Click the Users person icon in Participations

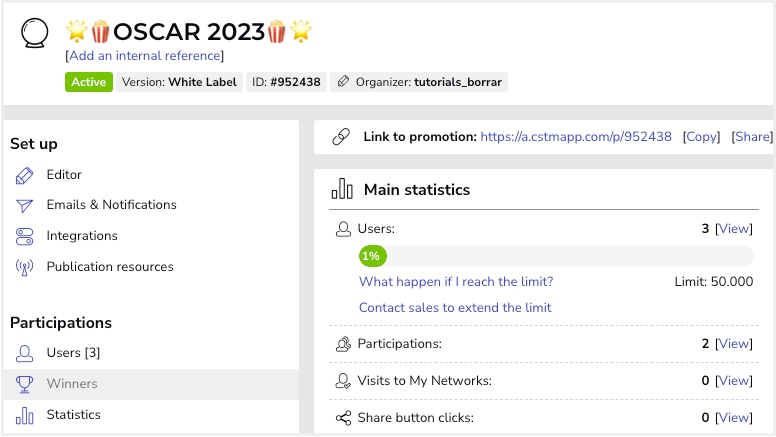[x=24, y=353]
